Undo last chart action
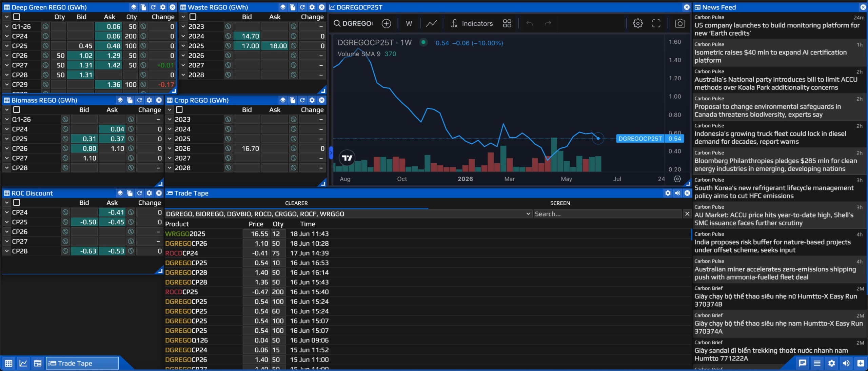This screenshot has width=868, height=371. point(530,23)
